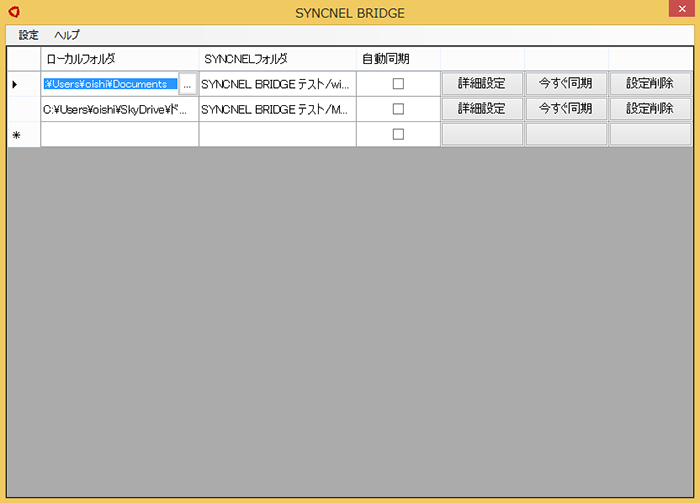Click the C:¥Users¥oishi¥SkyDrive local folder cell

click(x=120, y=109)
